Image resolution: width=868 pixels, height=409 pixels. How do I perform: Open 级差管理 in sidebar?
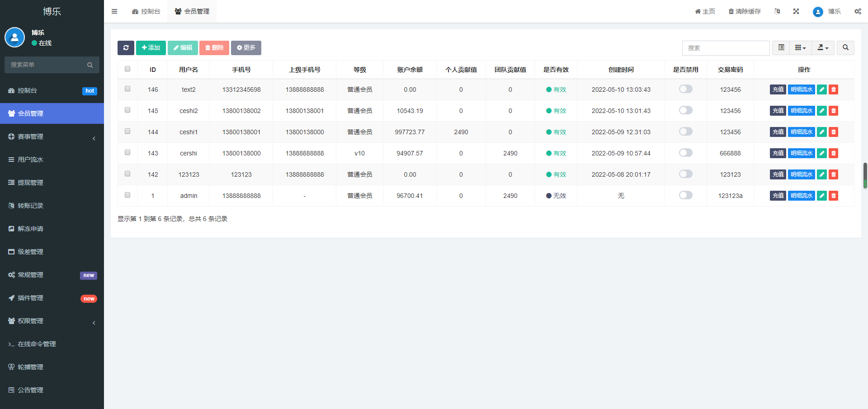(x=52, y=252)
